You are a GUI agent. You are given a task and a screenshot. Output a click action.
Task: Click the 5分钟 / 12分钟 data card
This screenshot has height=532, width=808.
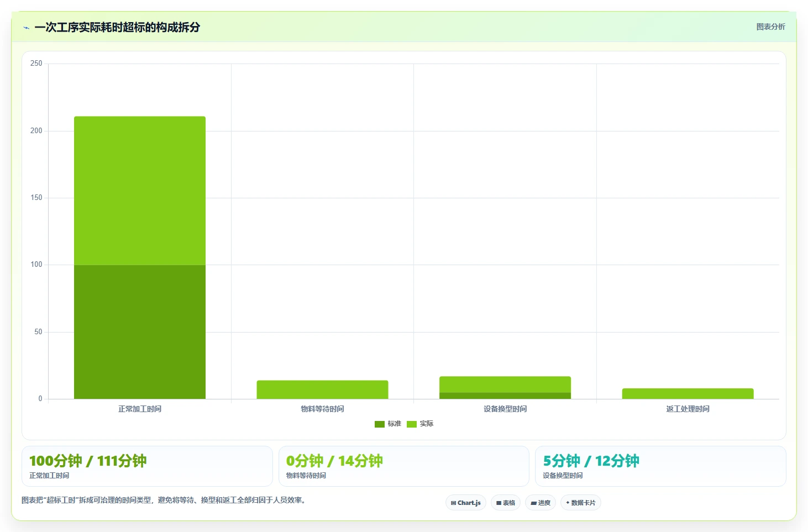(660, 466)
